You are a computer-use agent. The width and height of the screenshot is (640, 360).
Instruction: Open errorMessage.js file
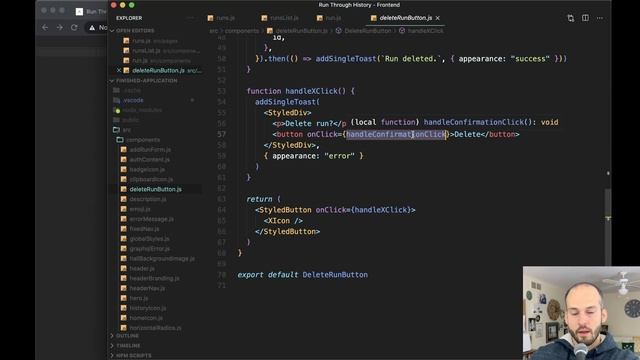pyautogui.click(x=151, y=219)
